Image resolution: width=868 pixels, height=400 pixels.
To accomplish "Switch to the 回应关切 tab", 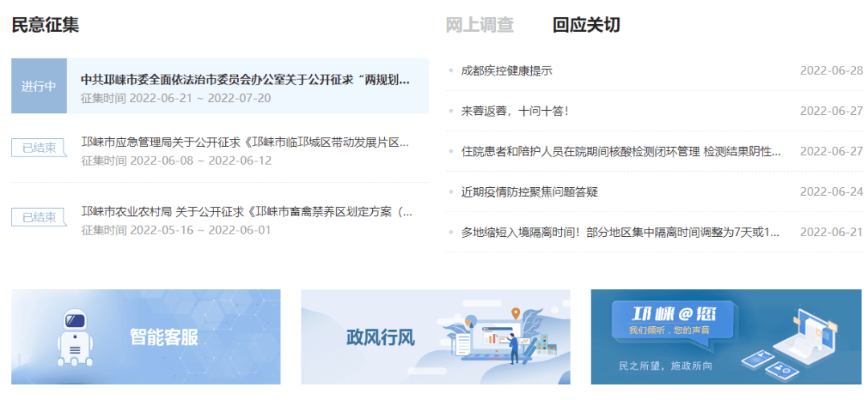I will [586, 25].
